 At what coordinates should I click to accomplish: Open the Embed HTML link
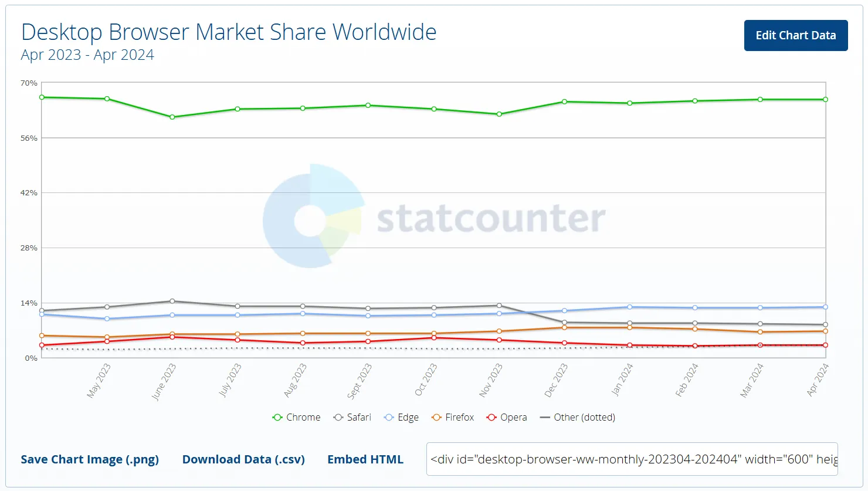pos(365,459)
